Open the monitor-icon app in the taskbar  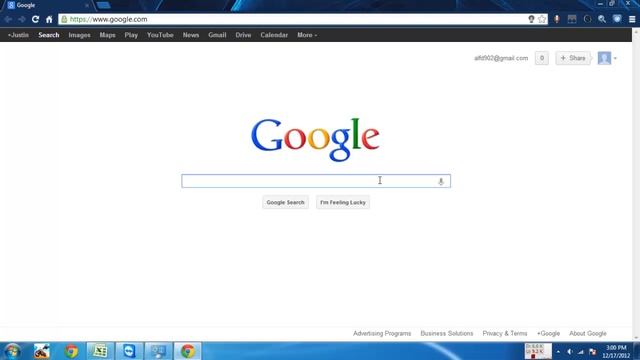pos(159,351)
